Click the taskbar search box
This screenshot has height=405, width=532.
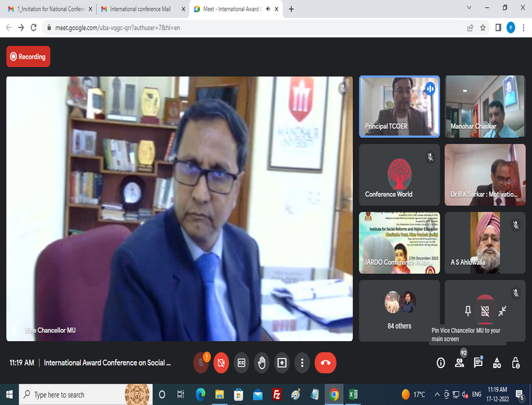point(85,394)
